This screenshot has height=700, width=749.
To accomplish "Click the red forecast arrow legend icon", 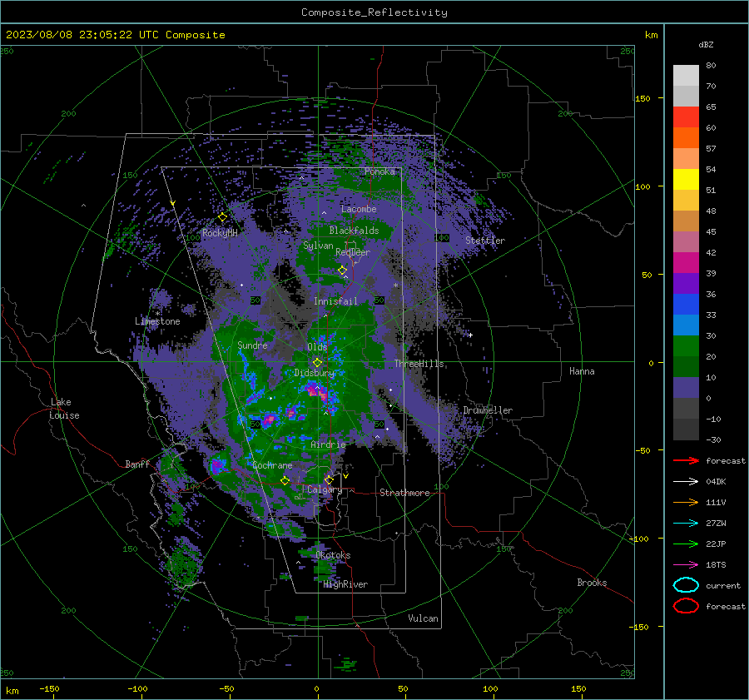I will click(686, 460).
